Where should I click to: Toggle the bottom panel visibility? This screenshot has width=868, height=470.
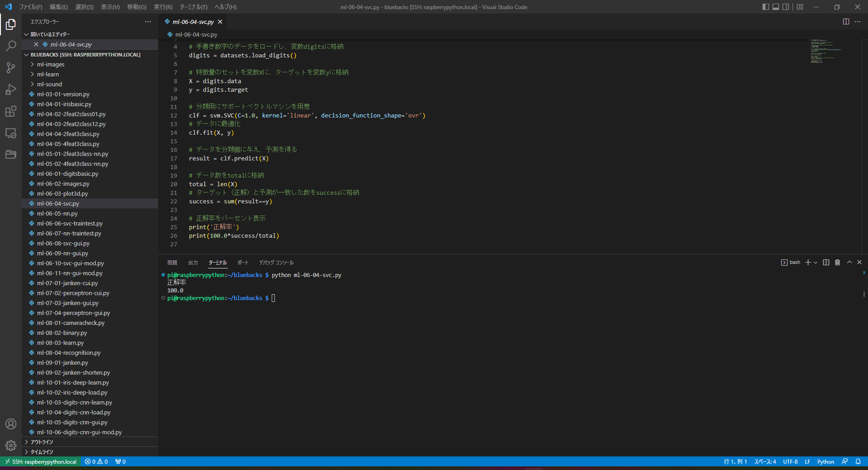pos(776,7)
